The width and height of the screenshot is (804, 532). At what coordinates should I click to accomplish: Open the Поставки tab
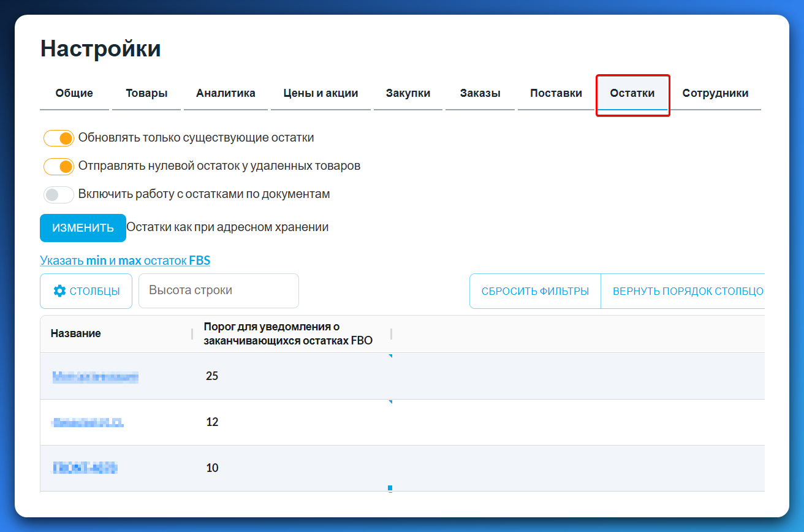point(556,94)
